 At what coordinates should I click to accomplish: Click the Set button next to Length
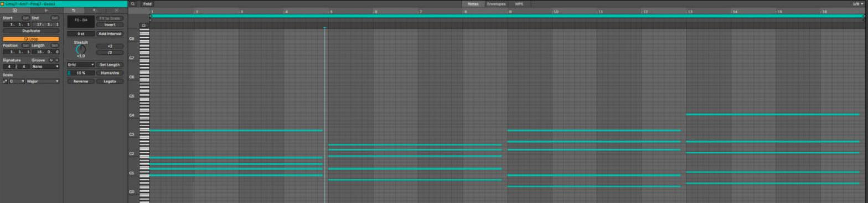54,45
